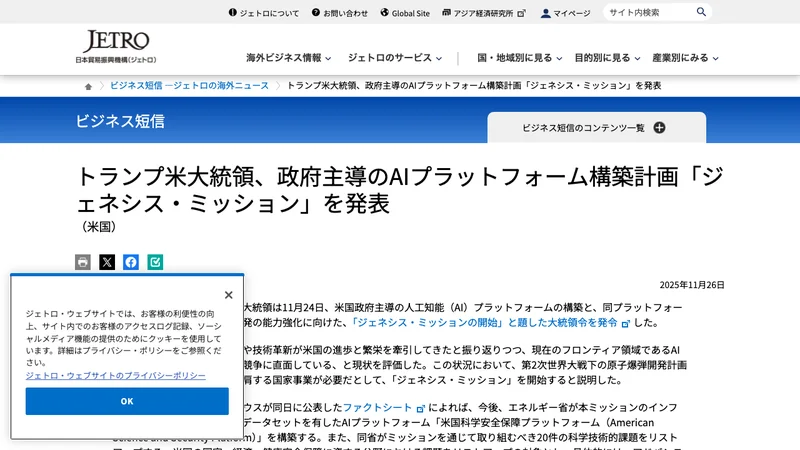Click the external-link icon after アジア経済研究所

521,13
